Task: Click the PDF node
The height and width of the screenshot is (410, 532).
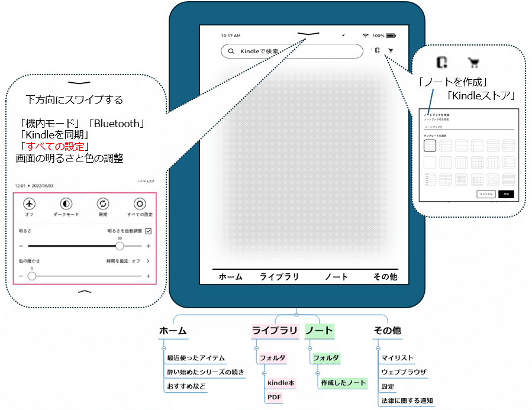Action: point(274,397)
